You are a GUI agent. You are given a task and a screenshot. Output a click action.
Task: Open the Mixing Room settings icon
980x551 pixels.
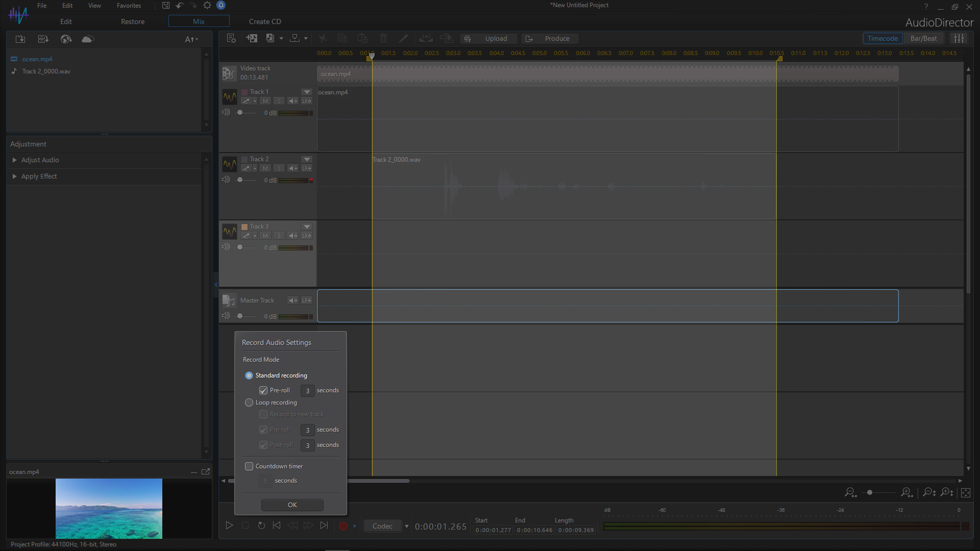(231, 38)
